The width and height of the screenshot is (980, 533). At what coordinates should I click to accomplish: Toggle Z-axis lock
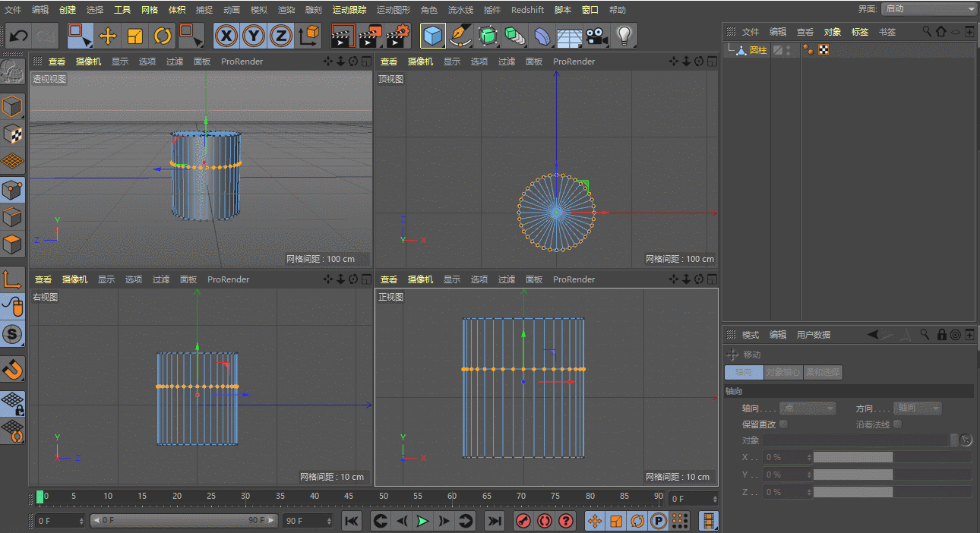281,36
